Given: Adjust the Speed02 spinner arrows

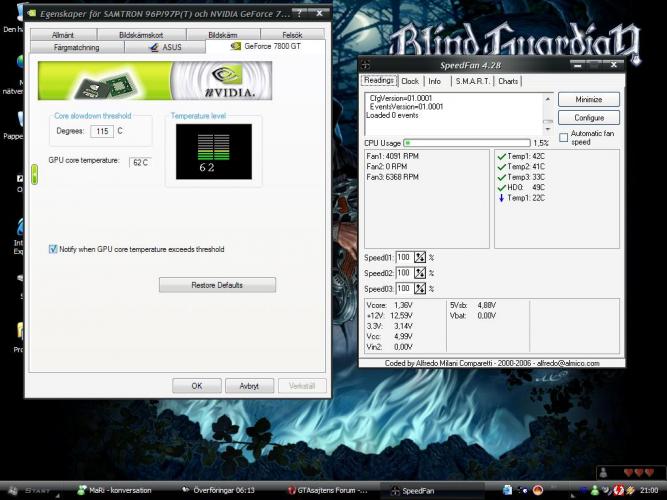Looking at the screenshot, I should pos(420,273).
